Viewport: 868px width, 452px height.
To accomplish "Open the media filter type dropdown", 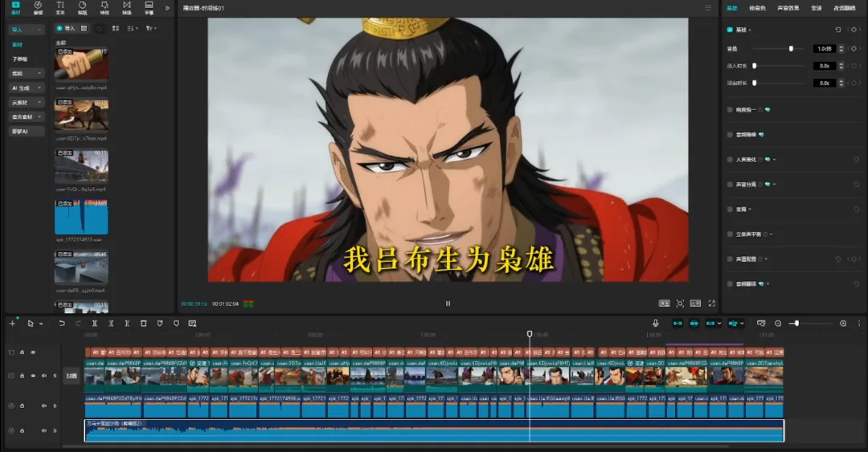I will [151, 28].
